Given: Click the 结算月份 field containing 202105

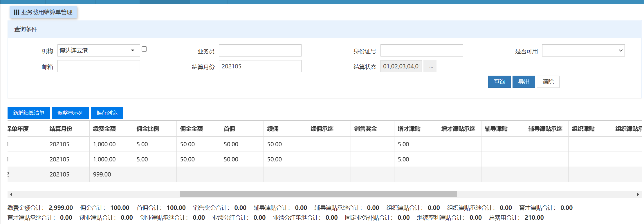Looking at the screenshot, I should pos(260,66).
